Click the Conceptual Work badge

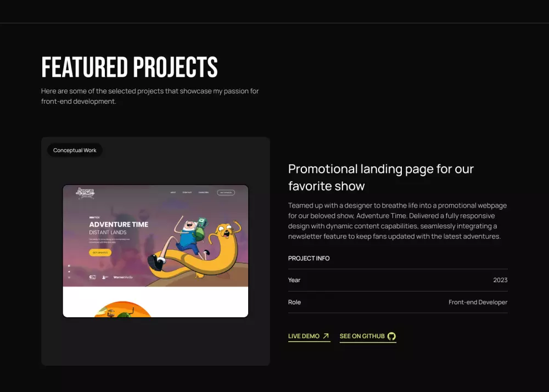(75, 150)
